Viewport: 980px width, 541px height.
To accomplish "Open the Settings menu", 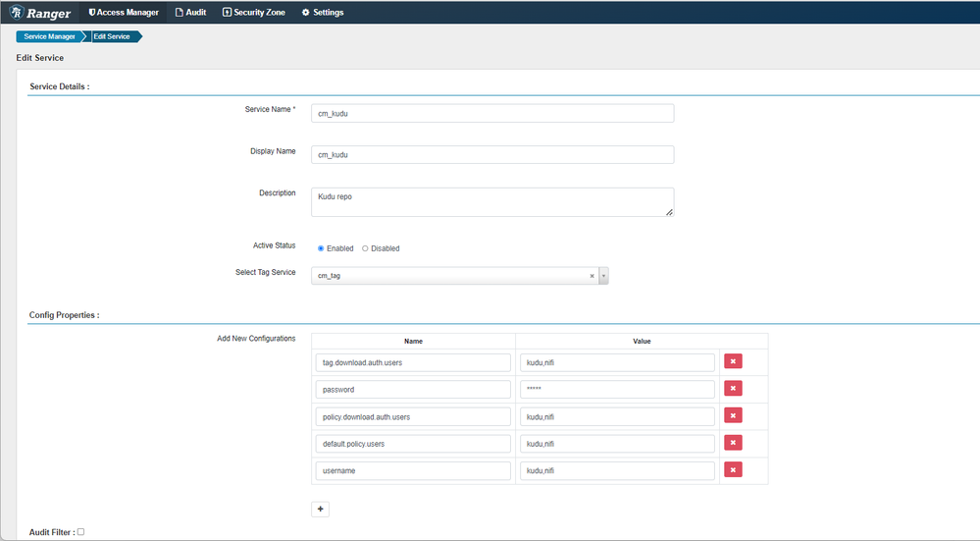I will (x=323, y=12).
